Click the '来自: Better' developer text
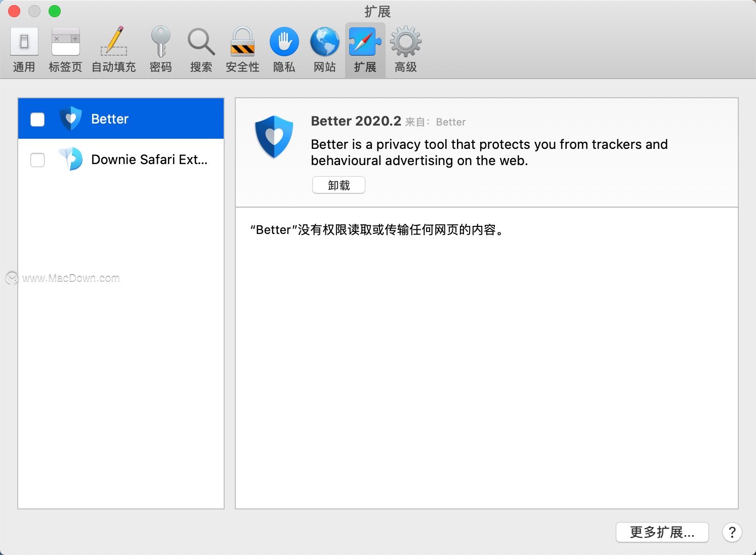Viewport: 756px width, 555px height. coord(435,122)
